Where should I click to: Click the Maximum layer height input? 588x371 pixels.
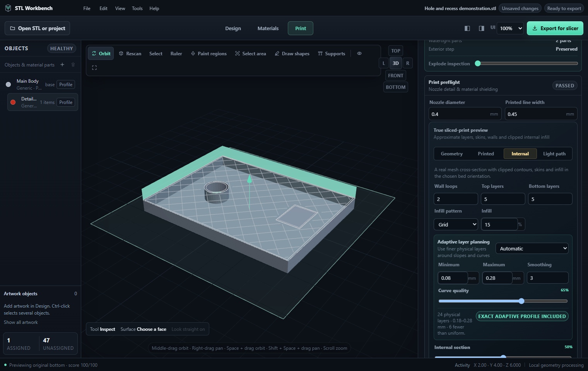click(497, 278)
